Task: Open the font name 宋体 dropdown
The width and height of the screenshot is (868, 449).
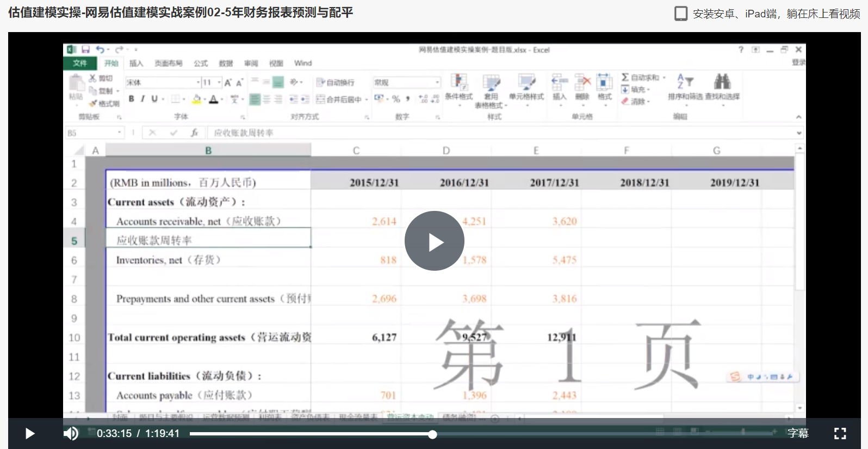Action: click(x=199, y=83)
